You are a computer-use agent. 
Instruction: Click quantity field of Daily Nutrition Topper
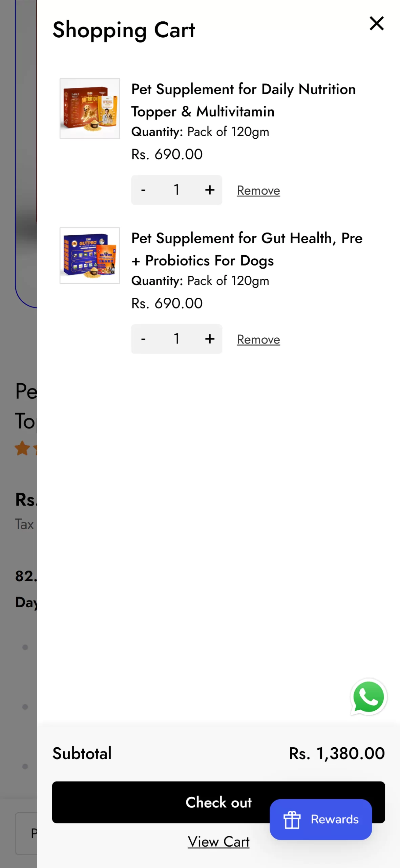point(176,190)
